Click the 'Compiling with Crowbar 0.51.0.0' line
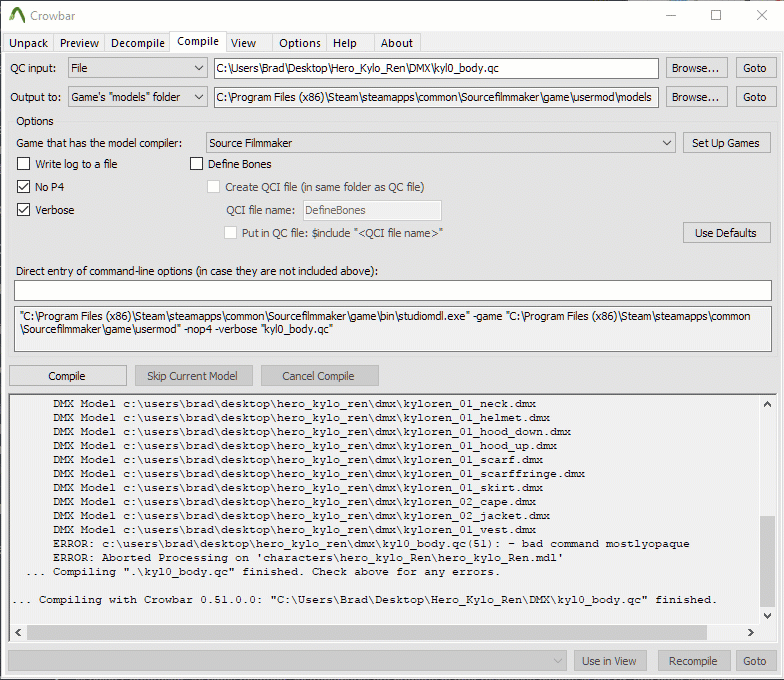 (x=364, y=600)
